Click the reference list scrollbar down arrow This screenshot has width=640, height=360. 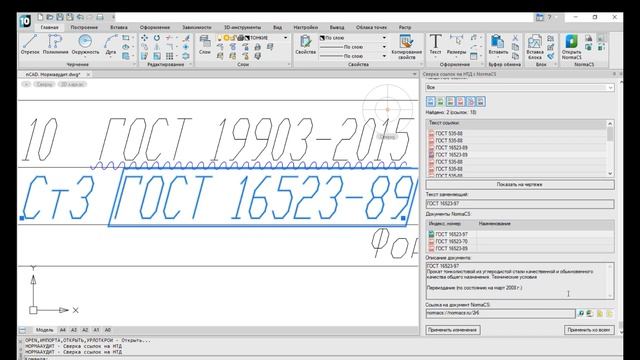pyautogui.click(x=610, y=173)
